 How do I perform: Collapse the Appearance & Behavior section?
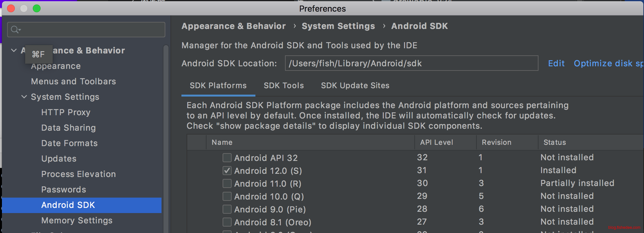[14, 51]
